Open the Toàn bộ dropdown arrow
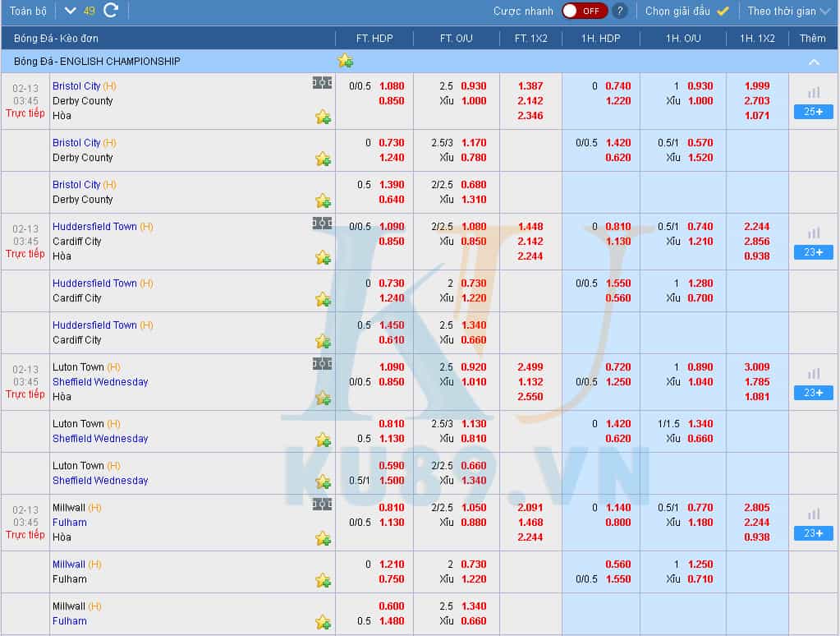The width and height of the screenshot is (840, 636). pos(70,11)
